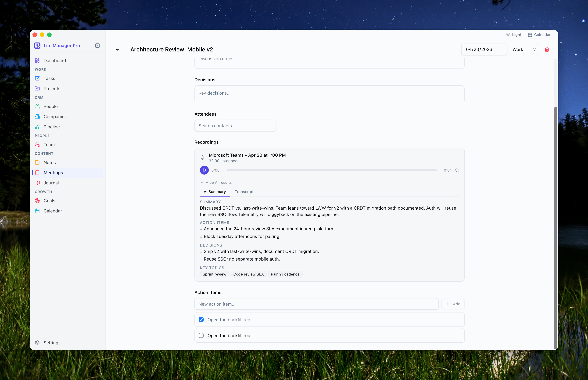The height and width of the screenshot is (380, 588).
Task: Open the Tasks section
Action: 68,78
